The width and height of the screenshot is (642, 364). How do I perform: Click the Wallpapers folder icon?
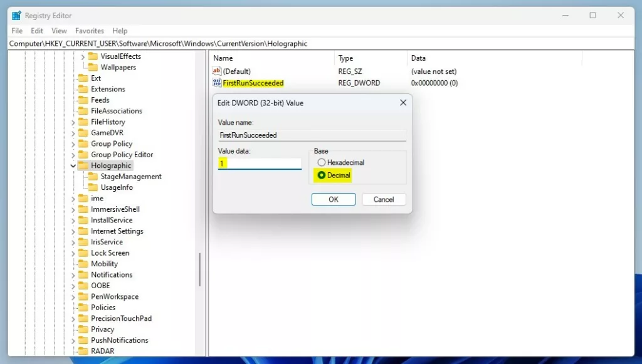93,67
